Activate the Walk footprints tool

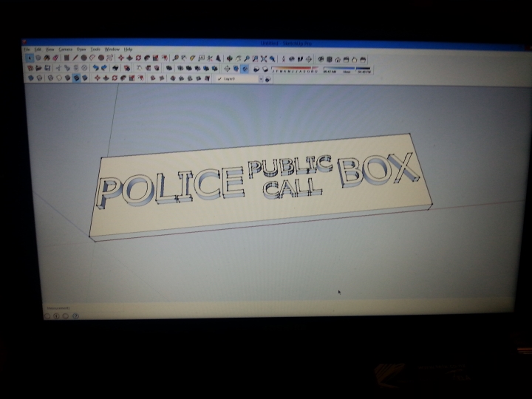click(x=300, y=59)
